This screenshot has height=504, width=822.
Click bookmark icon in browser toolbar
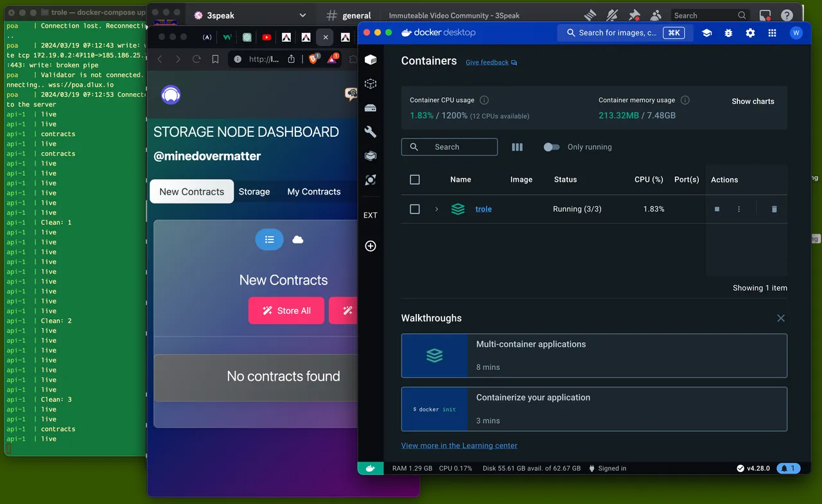[215, 59]
